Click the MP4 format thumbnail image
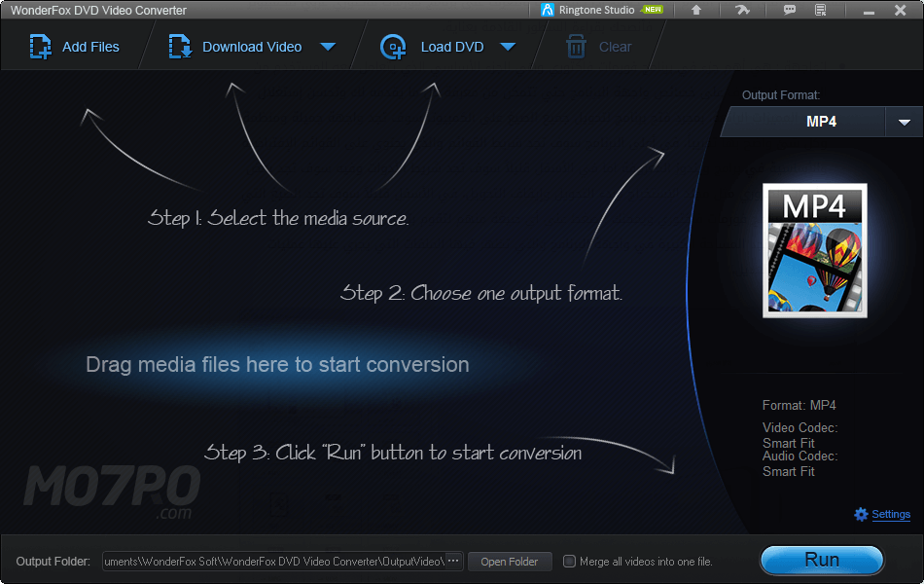 (814, 251)
